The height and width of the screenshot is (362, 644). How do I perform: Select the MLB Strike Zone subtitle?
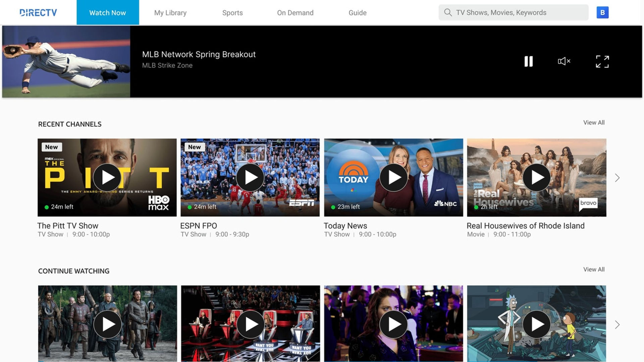coord(167,65)
